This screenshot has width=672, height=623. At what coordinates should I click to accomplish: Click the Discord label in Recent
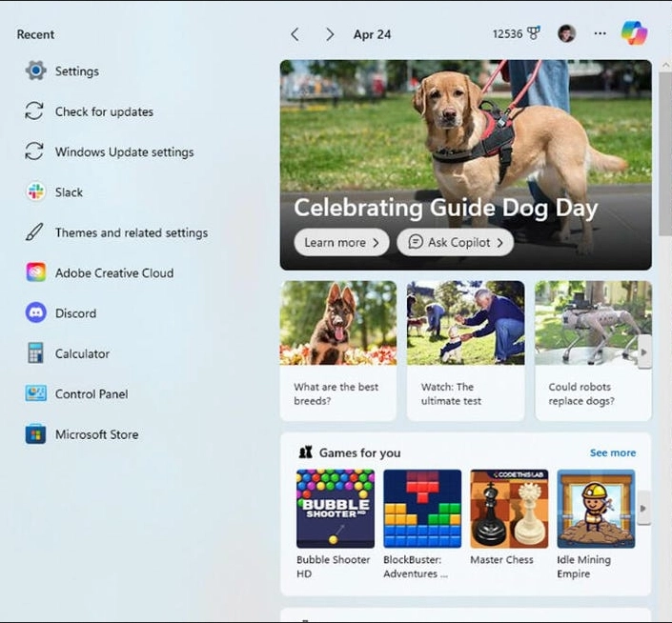pos(76,313)
